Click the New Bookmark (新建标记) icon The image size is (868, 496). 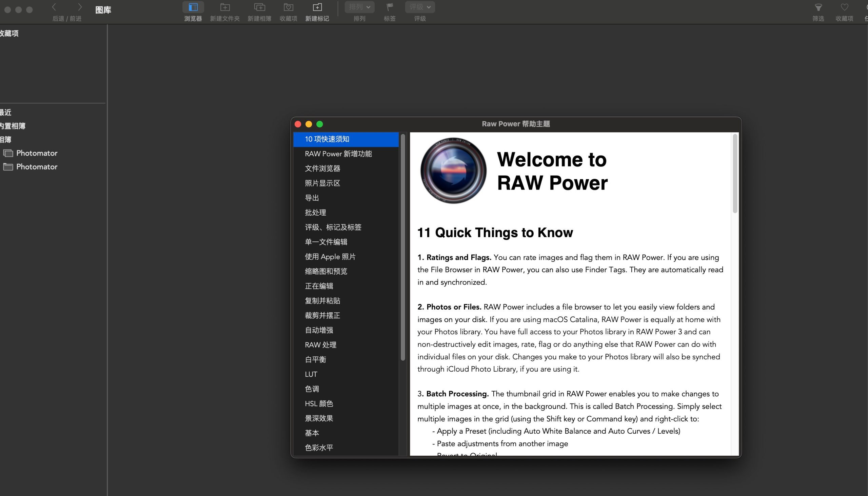click(x=317, y=7)
